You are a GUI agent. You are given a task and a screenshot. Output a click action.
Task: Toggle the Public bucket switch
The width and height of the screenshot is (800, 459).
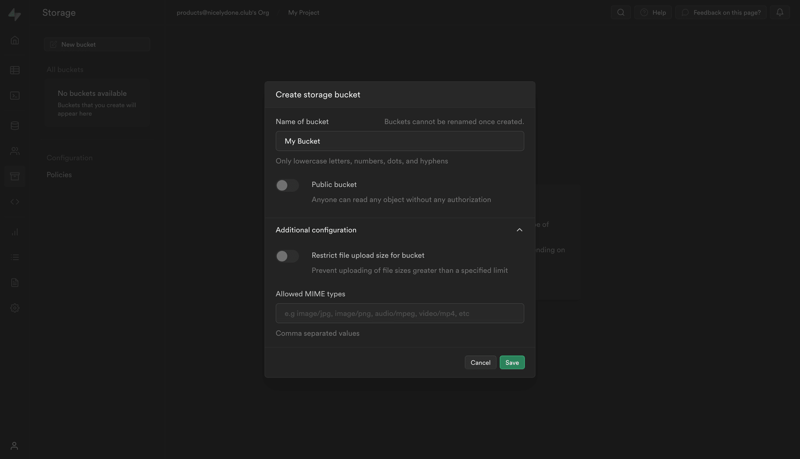pyautogui.click(x=287, y=185)
